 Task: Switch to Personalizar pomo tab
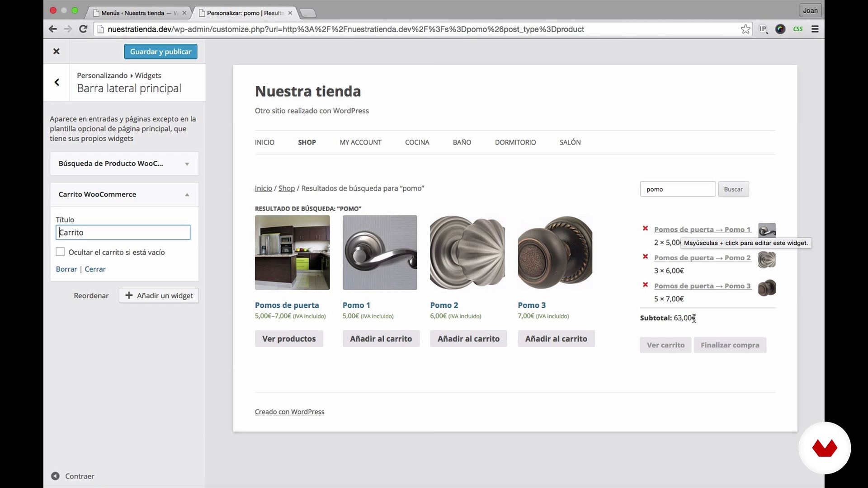[x=245, y=13]
